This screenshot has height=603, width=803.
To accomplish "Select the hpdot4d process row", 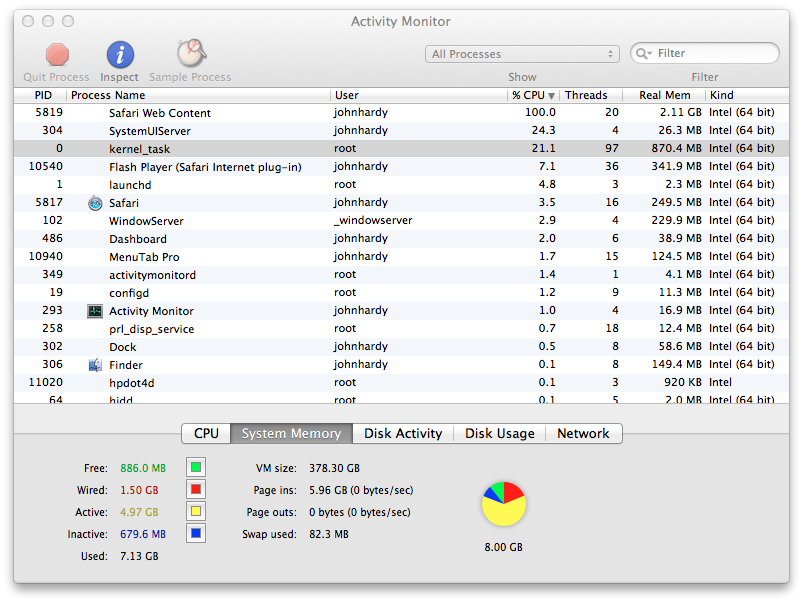I will click(x=402, y=383).
